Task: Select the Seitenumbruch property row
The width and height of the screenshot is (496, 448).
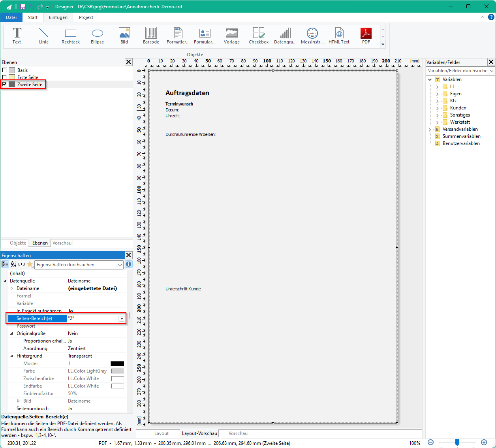Action: pos(67,408)
